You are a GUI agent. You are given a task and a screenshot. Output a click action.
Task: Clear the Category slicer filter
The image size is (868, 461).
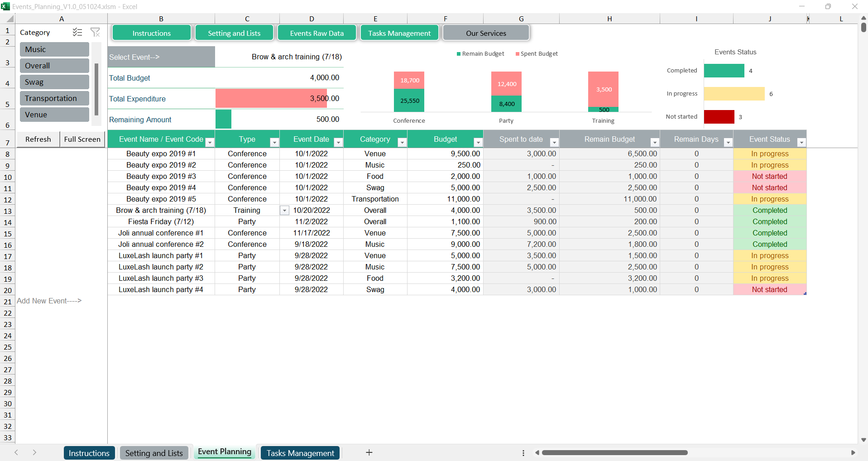click(95, 32)
